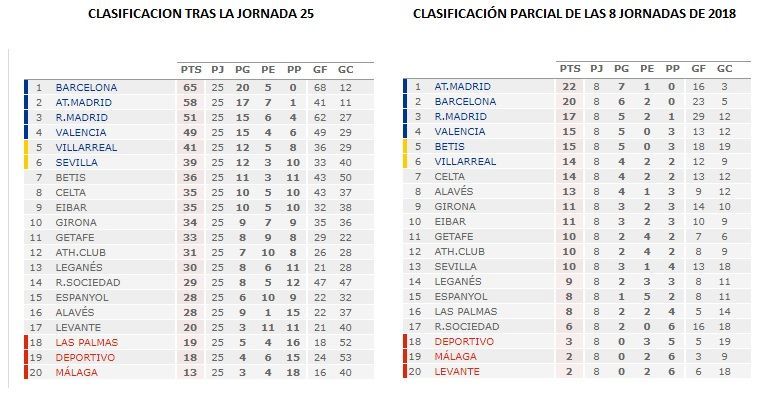This screenshot has width=768, height=393.
Task: Select the GC header in right table
Action: point(724,69)
